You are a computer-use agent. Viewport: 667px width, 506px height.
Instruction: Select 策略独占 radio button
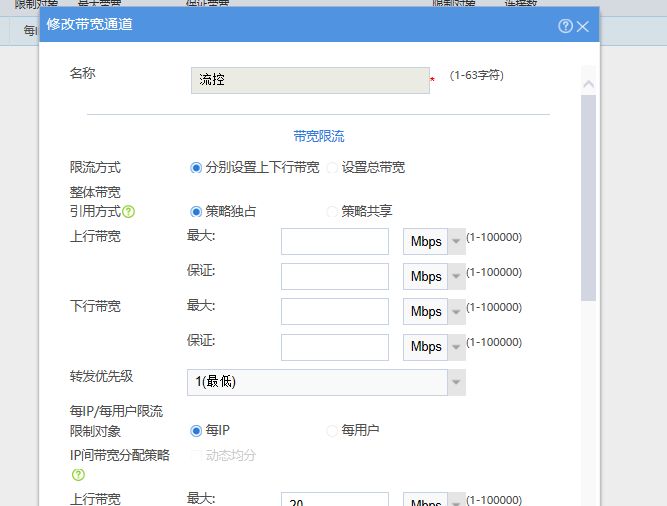click(x=196, y=211)
